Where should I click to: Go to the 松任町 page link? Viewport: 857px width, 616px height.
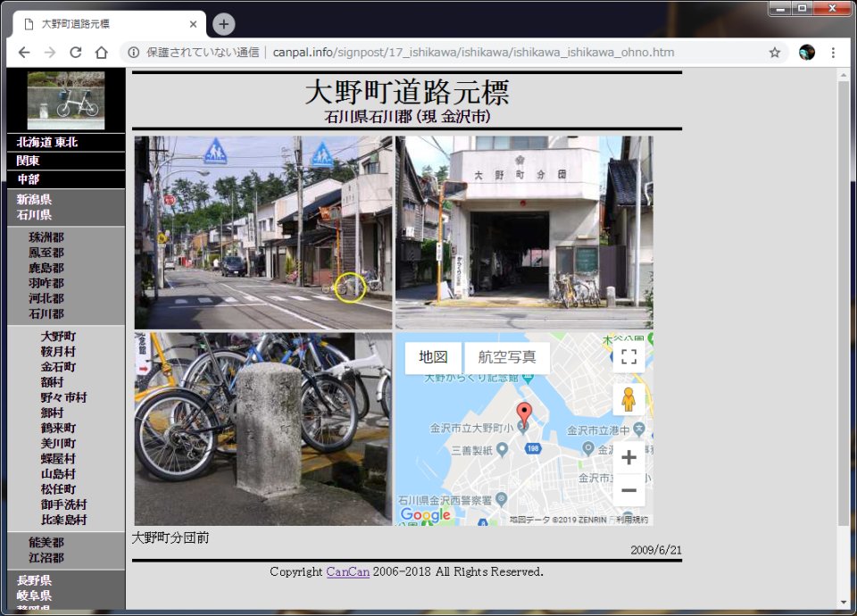point(58,489)
